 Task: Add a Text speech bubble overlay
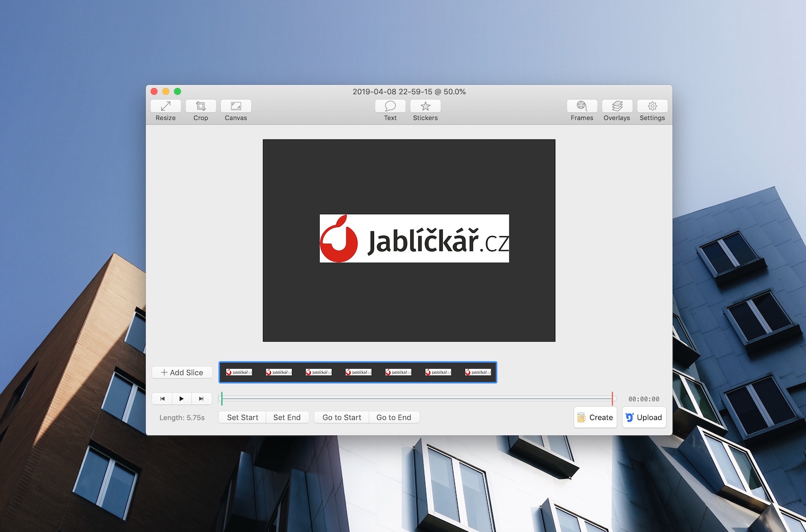(390, 106)
